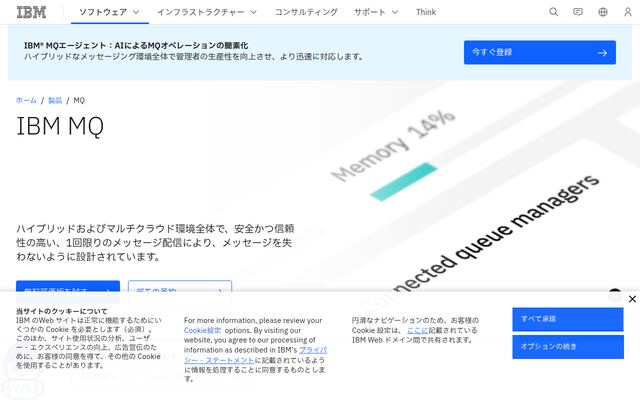Expand the ソフトウェア menu
Screen dimensions: 640x400
point(109,12)
